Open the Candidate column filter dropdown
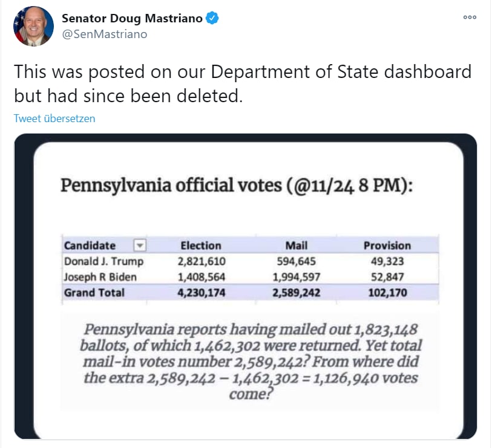This screenshot has height=448, width=492. click(140, 245)
